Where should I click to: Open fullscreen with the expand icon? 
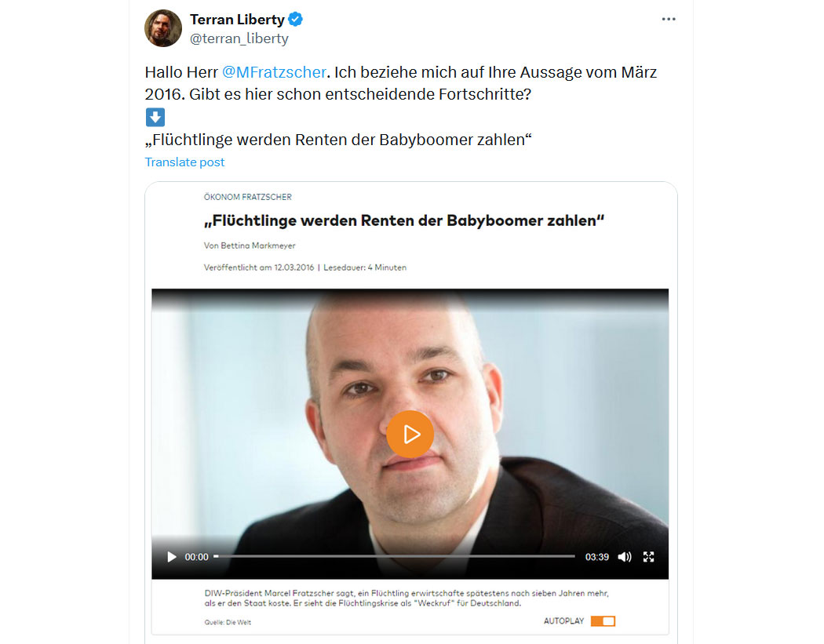pos(648,557)
